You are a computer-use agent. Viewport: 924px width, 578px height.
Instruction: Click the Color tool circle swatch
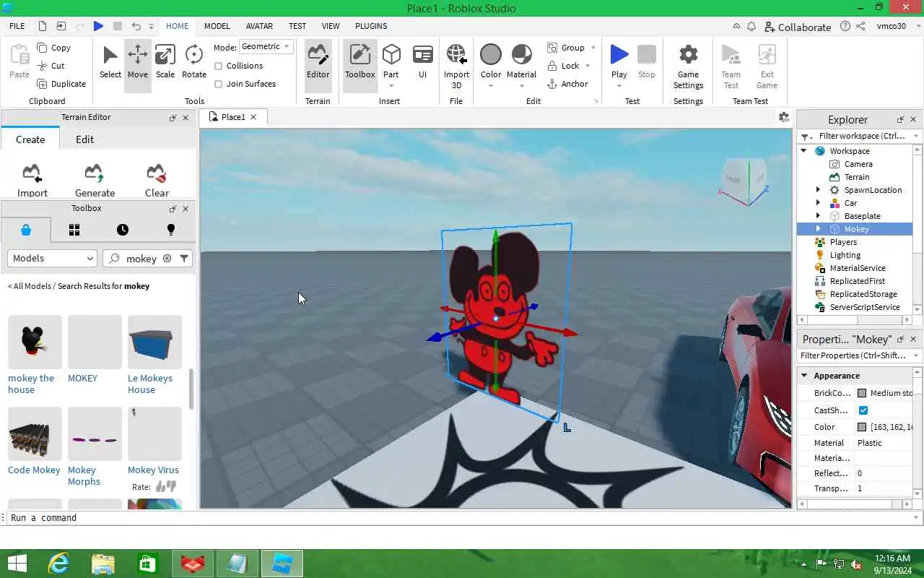pos(491,55)
